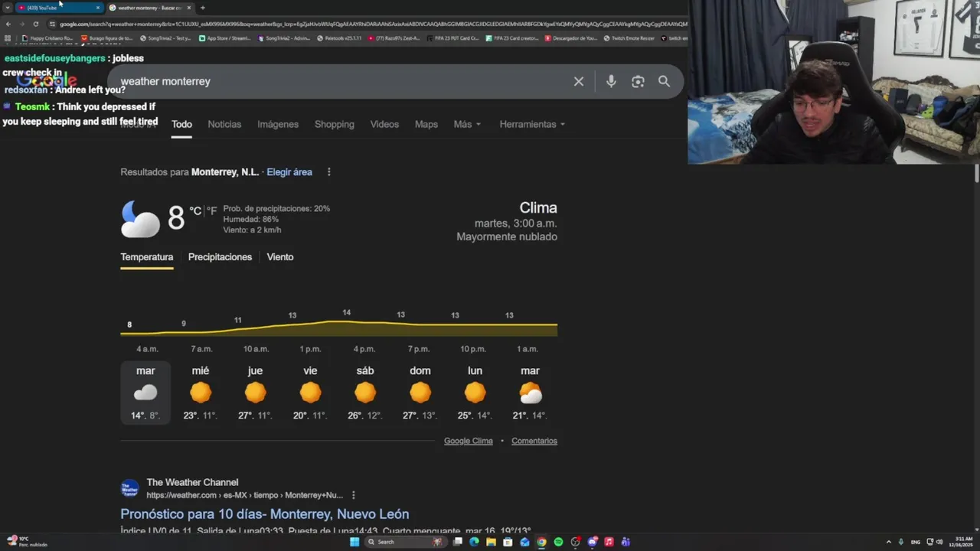This screenshot has width=980, height=551.
Task: Open Spotify from taskbar
Action: [558, 542]
